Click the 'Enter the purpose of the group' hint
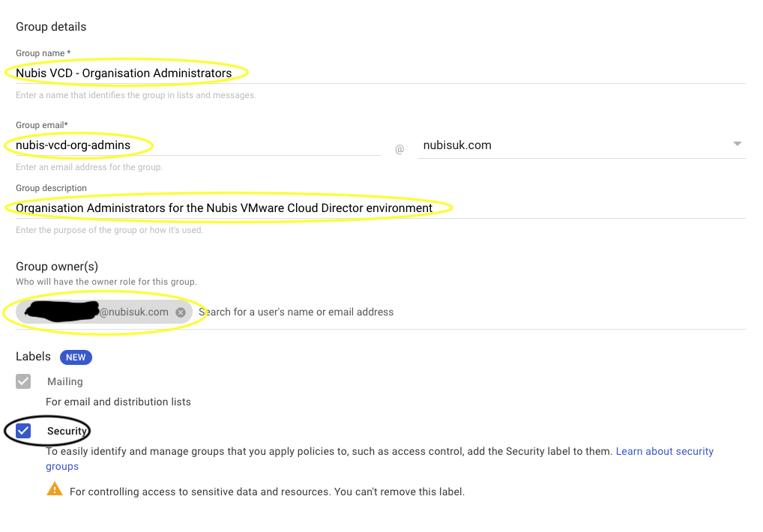The image size is (763, 532). coord(109,230)
